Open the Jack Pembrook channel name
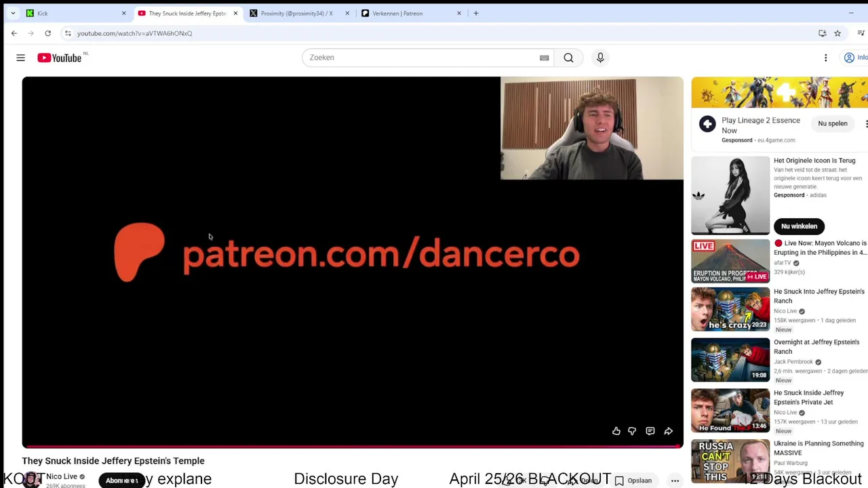The image size is (868, 488). pyautogui.click(x=793, y=362)
